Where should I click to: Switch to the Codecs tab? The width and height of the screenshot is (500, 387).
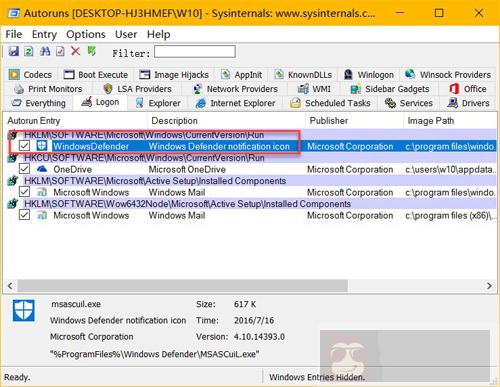click(31, 75)
